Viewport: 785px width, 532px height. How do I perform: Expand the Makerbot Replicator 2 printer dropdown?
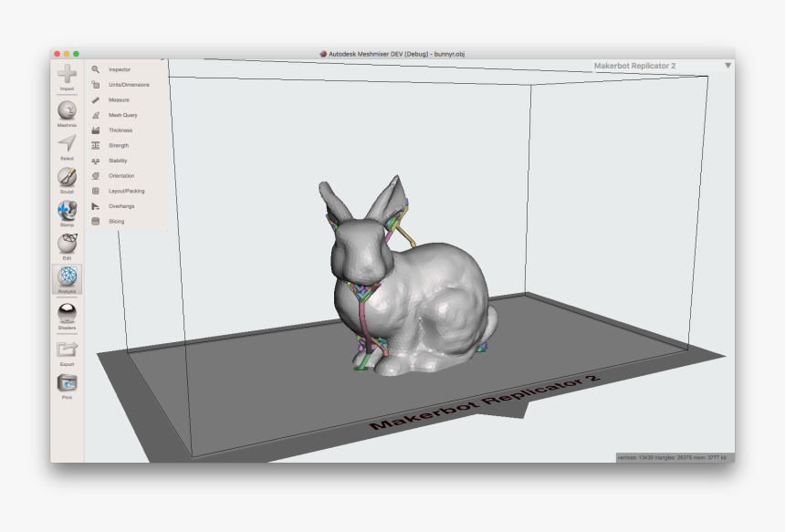pyautogui.click(x=727, y=66)
